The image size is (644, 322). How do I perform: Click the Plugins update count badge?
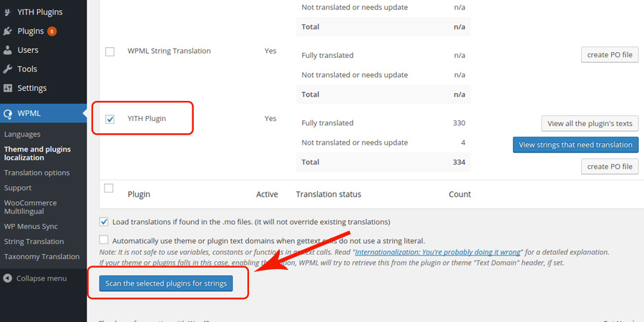point(52,31)
